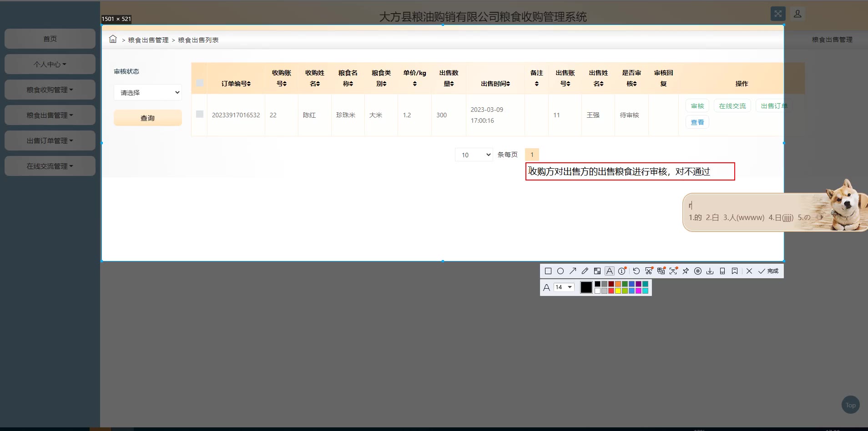
Task: Sort by 粮食名称 column
Action: click(348, 78)
